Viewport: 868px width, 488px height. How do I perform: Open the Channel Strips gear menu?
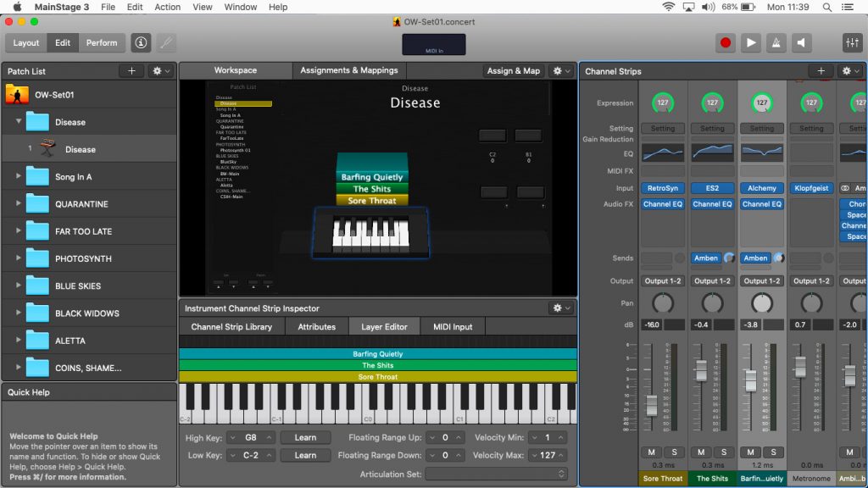pos(851,71)
